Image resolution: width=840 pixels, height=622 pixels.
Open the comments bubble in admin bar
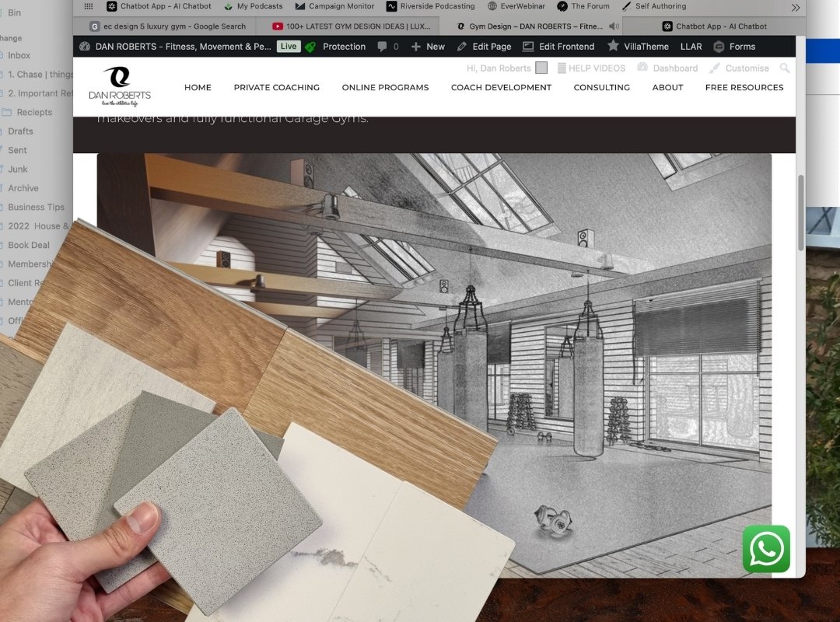pyautogui.click(x=387, y=47)
